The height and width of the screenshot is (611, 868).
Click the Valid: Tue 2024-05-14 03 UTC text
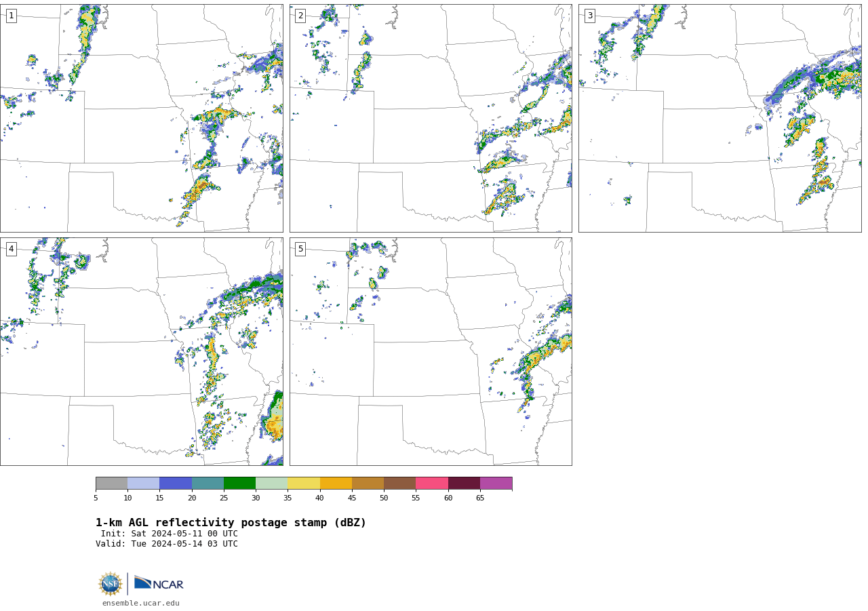click(167, 544)
